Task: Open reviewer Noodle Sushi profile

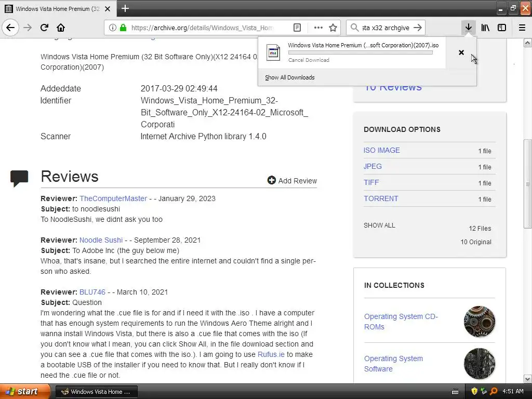Action: (101, 240)
